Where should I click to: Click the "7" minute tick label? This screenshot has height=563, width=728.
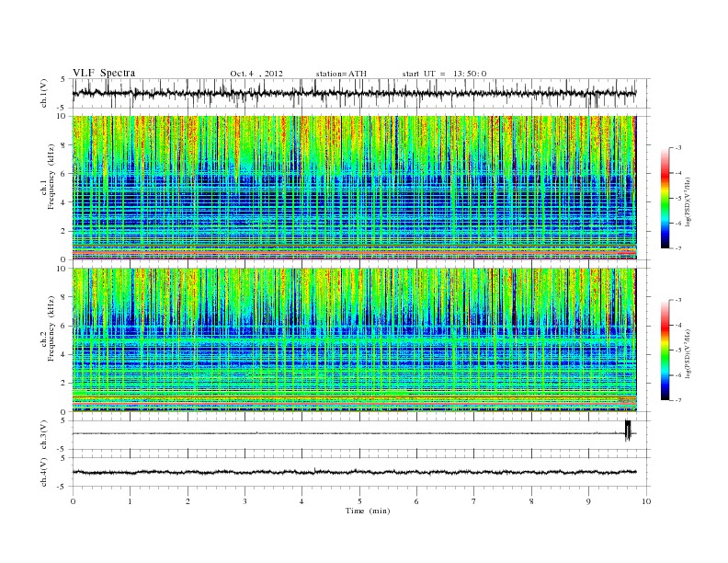click(474, 501)
